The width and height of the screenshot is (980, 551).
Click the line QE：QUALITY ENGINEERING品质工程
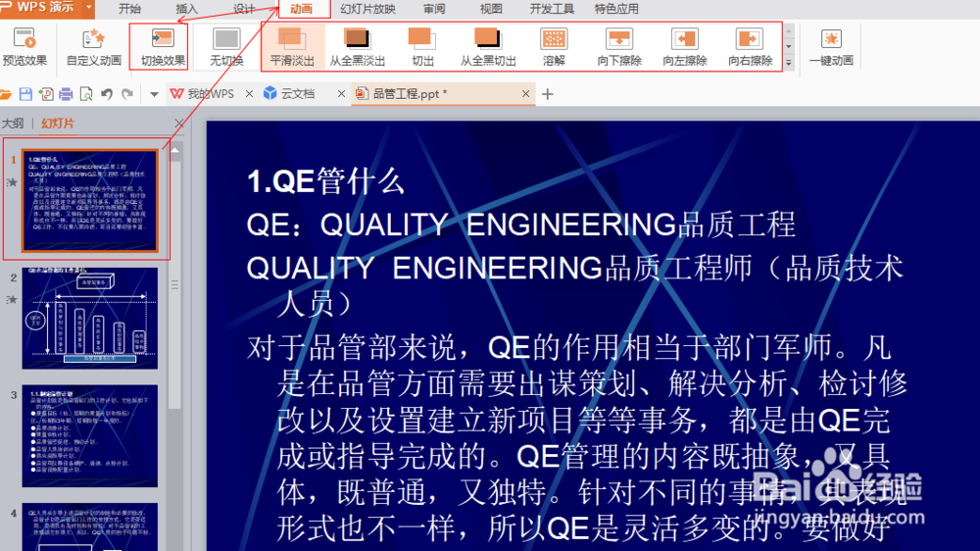(x=520, y=225)
